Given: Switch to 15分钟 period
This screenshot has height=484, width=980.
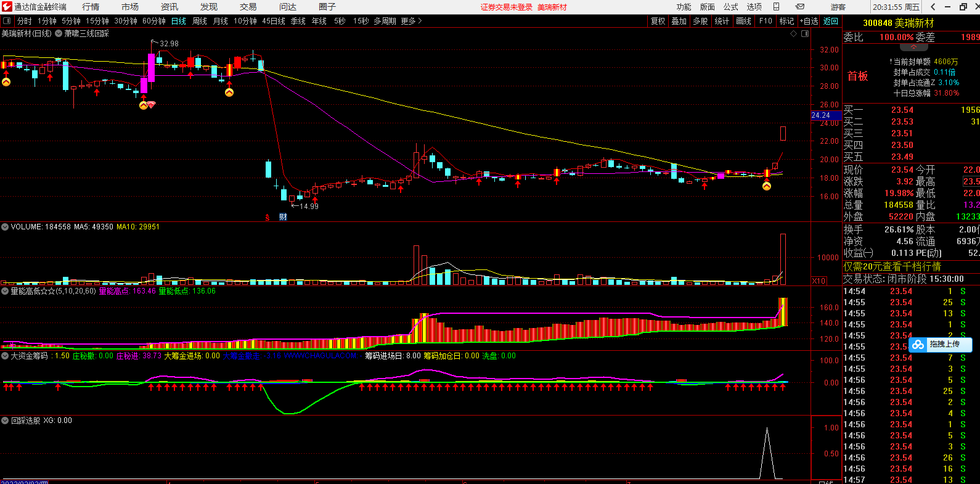Looking at the screenshot, I should [97, 21].
